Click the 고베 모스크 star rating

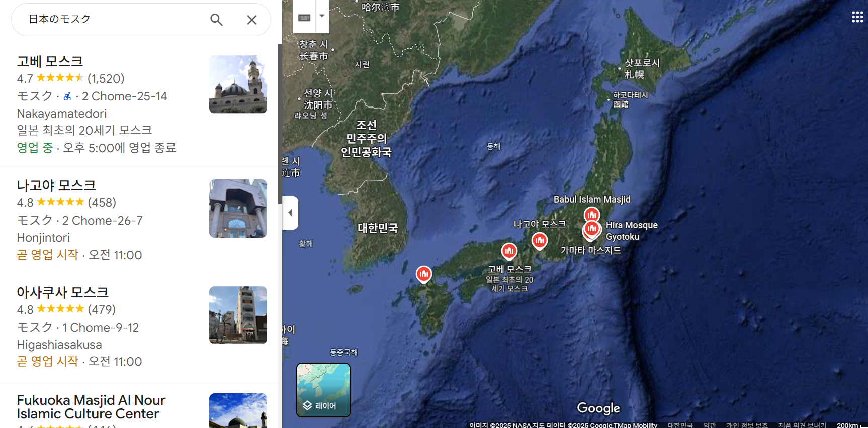[60, 78]
